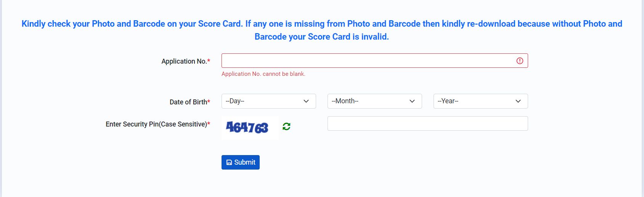Screen dimensions: 644x197
Task: Click the Date of Birth label
Action: (188, 102)
